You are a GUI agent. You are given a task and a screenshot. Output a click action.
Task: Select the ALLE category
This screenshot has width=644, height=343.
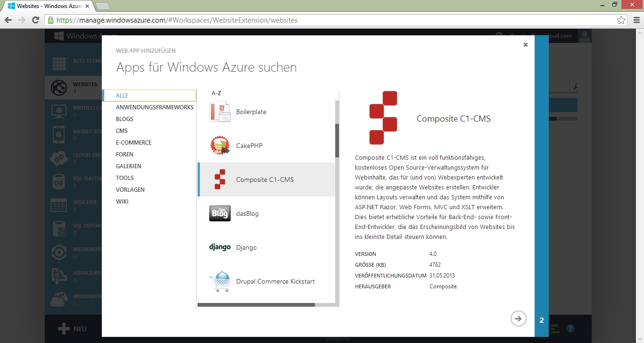pyautogui.click(x=122, y=96)
